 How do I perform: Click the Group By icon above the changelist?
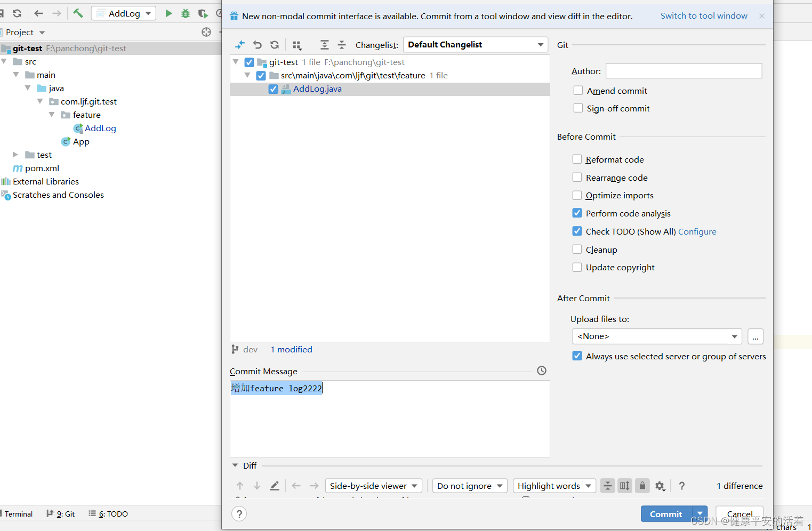pyautogui.click(x=297, y=45)
